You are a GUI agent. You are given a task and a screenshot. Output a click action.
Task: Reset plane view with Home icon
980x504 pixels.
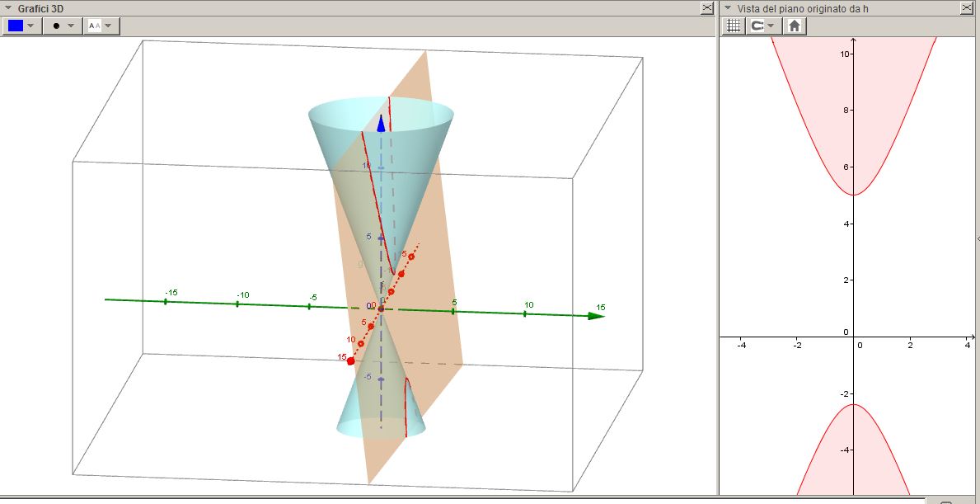(795, 26)
